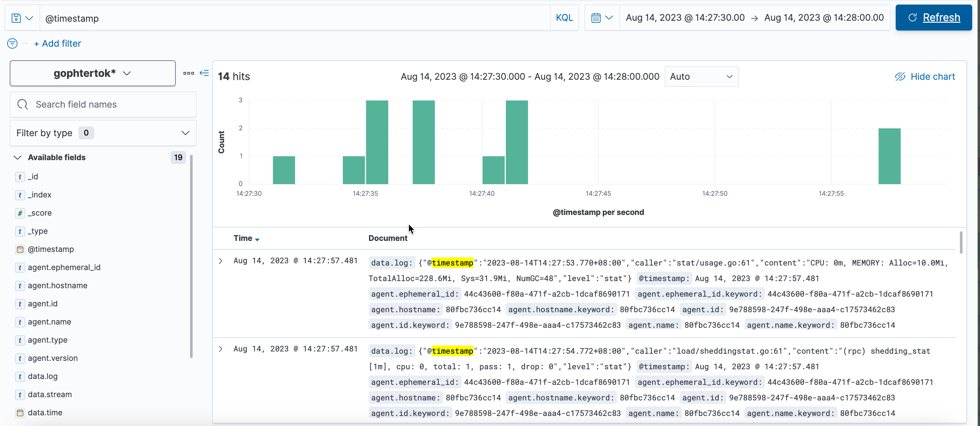Expand the Filter by type dropdown
This screenshot has width=980, height=426.
103,133
